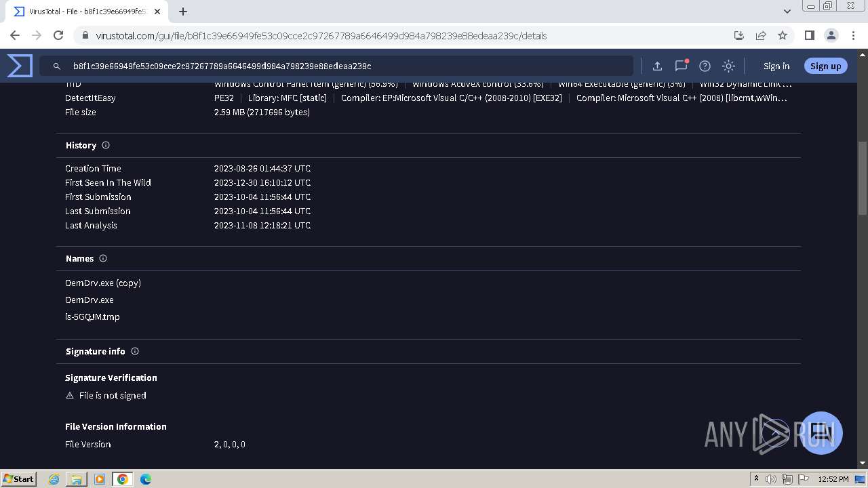
Task: Open a new browser tab
Action: click(183, 11)
